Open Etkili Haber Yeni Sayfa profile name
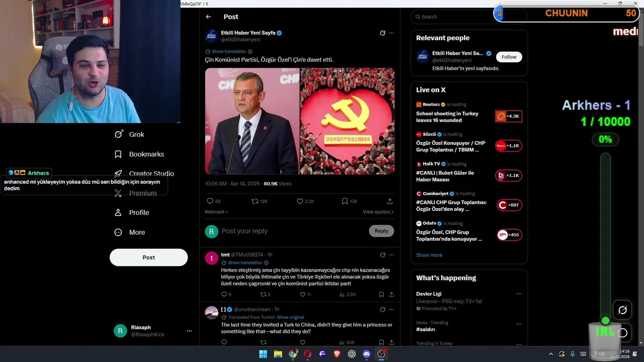The height and width of the screenshot is (362, 644). (x=248, y=33)
